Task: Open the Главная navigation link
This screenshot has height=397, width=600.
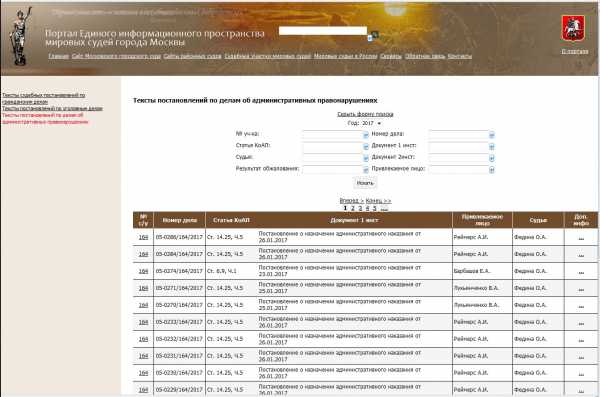Action: (59, 56)
